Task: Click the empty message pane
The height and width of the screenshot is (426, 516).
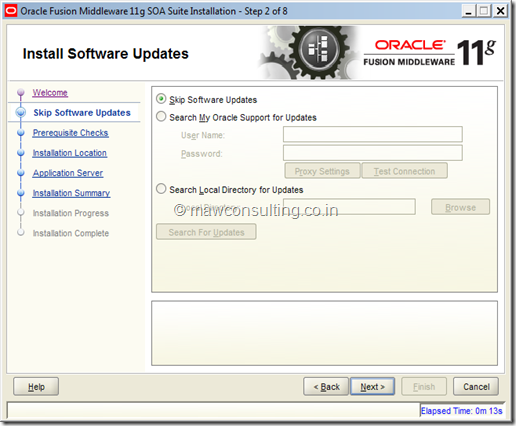Action: click(x=324, y=333)
